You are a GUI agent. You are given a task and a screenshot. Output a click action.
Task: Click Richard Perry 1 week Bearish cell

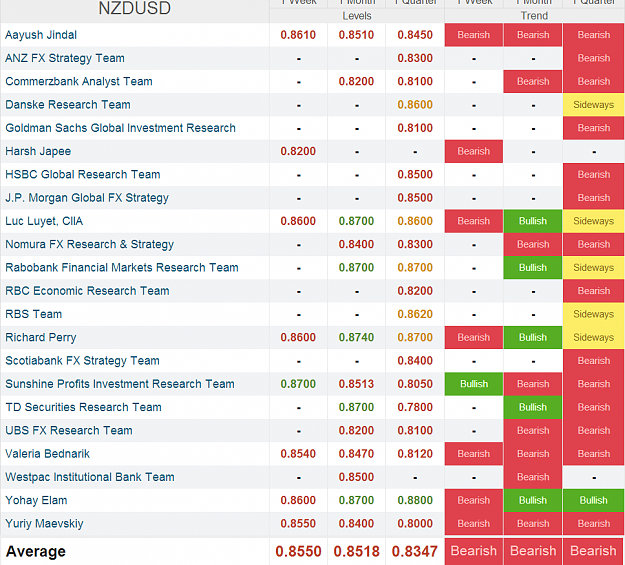coord(474,337)
